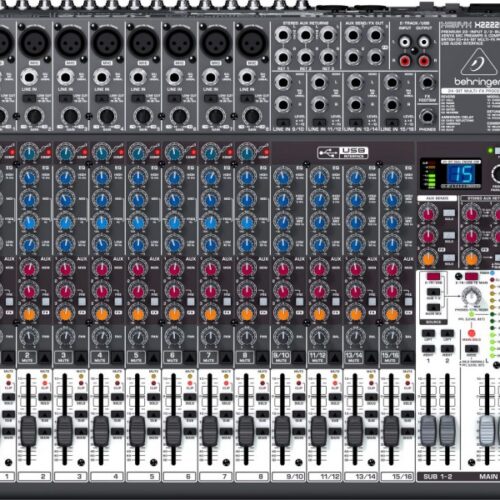Screen dimensions: 500x500
Task: Click the phones headphone jack
Action: pos(427,117)
